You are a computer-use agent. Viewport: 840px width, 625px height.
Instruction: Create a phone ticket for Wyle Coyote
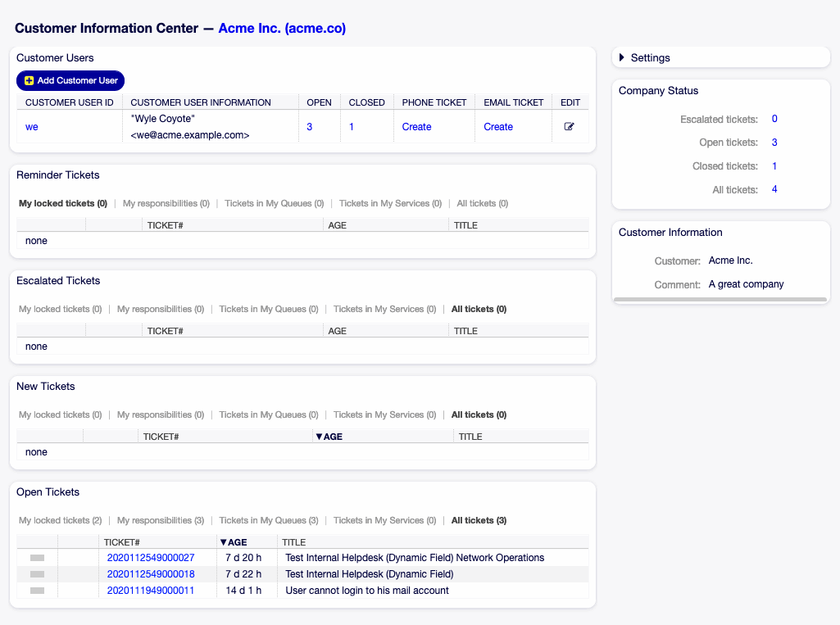(416, 127)
